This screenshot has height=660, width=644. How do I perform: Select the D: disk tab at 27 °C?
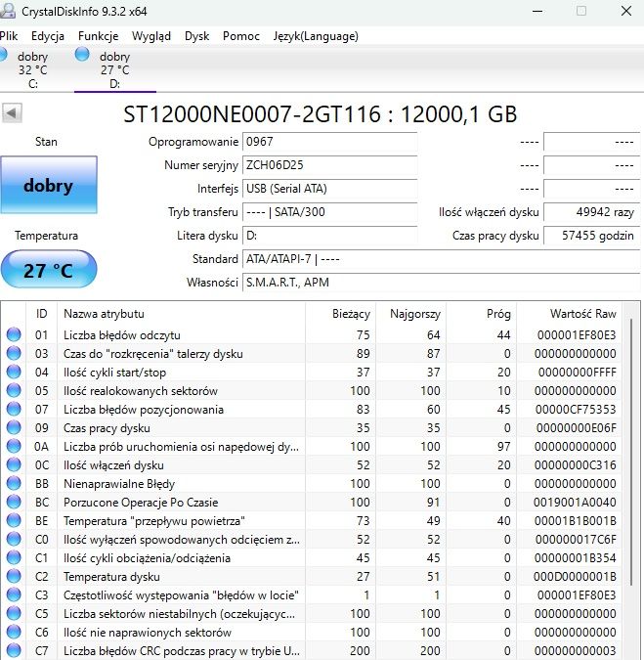[x=115, y=69]
